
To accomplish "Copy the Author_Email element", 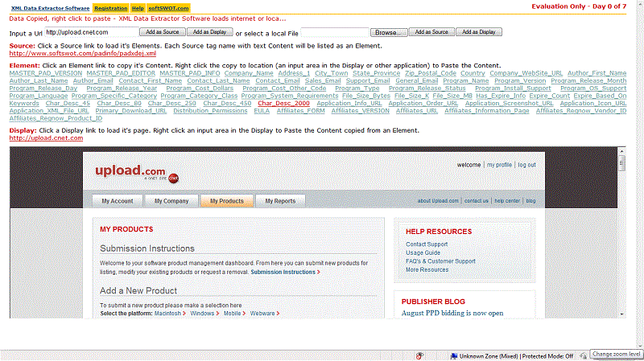I will [x=93, y=81].
